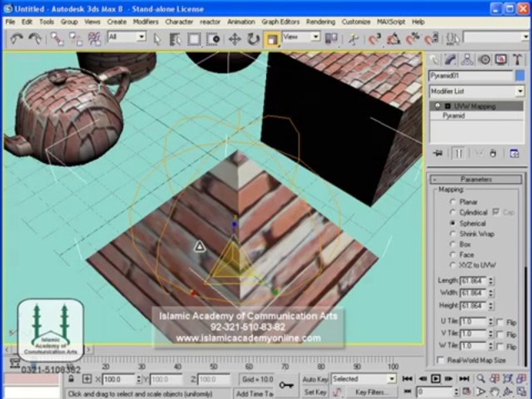532x399 pixels.
Task: Click the Redo arrow icon
Action: pyautogui.click(x=35, y=39)
